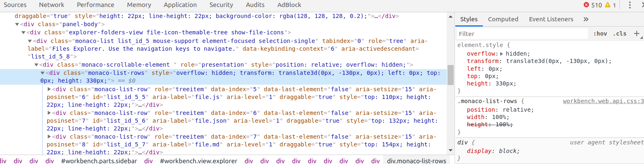The height and width of the screenshot is (164, 644).
Task: Click the position: relative declaration
Action: click(500, 110)
